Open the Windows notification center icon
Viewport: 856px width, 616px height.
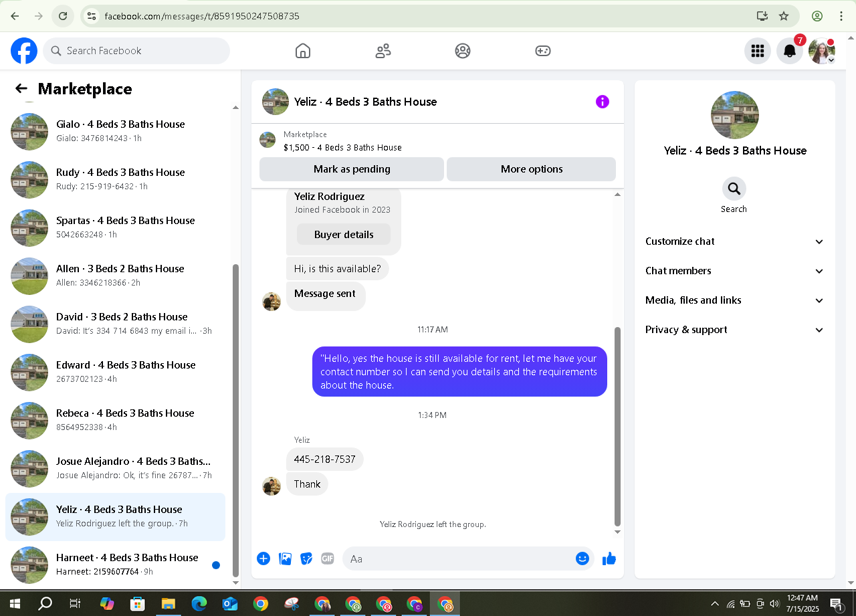click(x=837, y=604)
